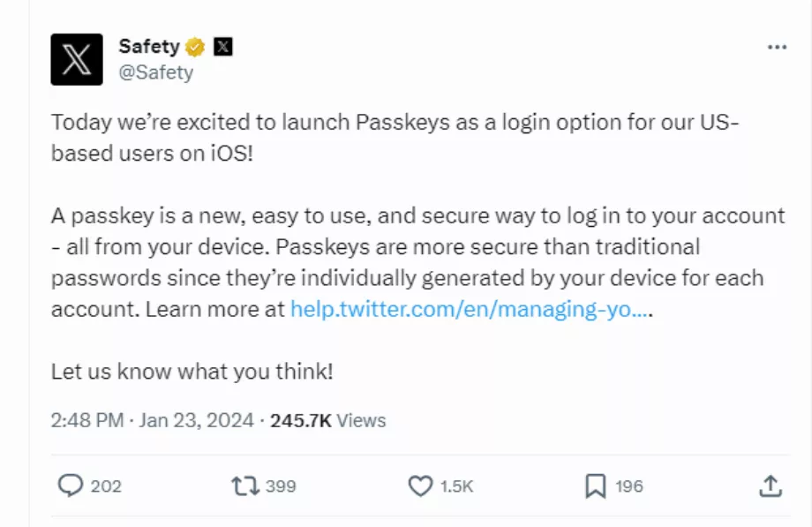The height and width of the screenshot is (527, 812).
Task: Click the X affiliate badge beside the name
Action: point(223,47)
